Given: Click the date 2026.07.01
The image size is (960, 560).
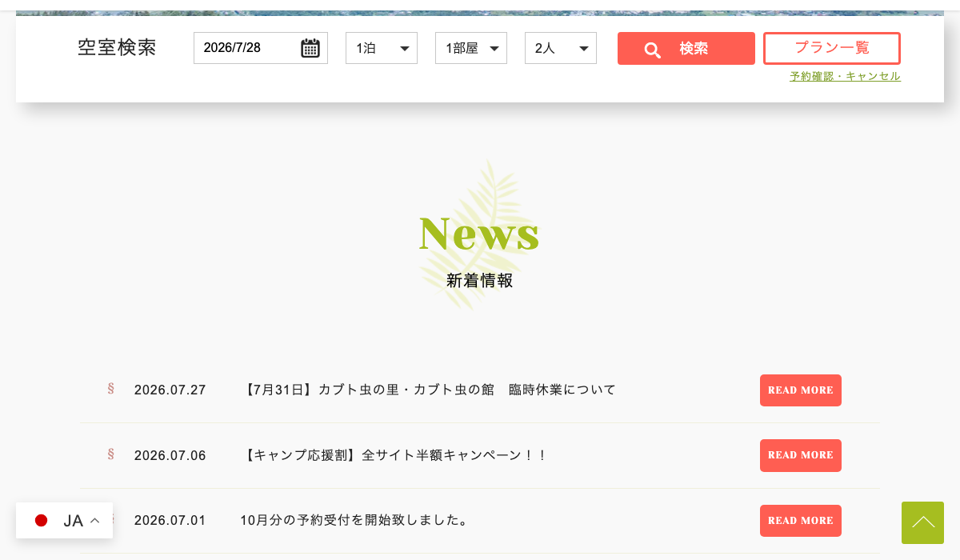Looking at the screenshot, I should coord(170,521).
